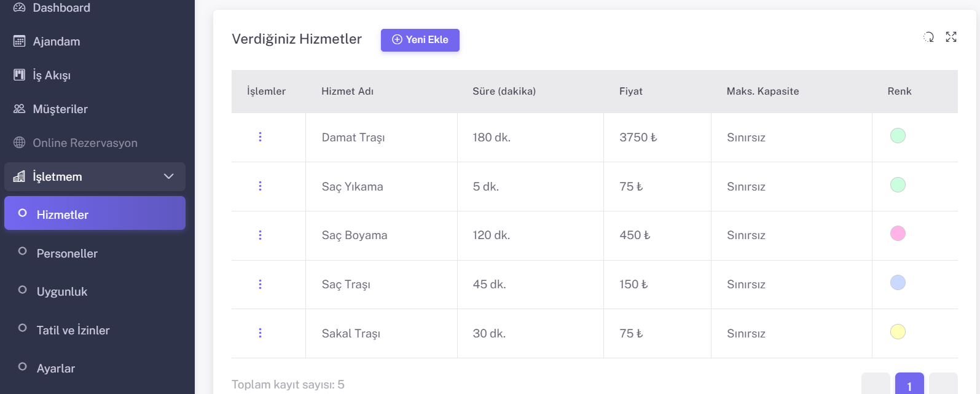Open the actions menu for Saç Yıkama
The image size is (980, 394).
click(260, 186)
